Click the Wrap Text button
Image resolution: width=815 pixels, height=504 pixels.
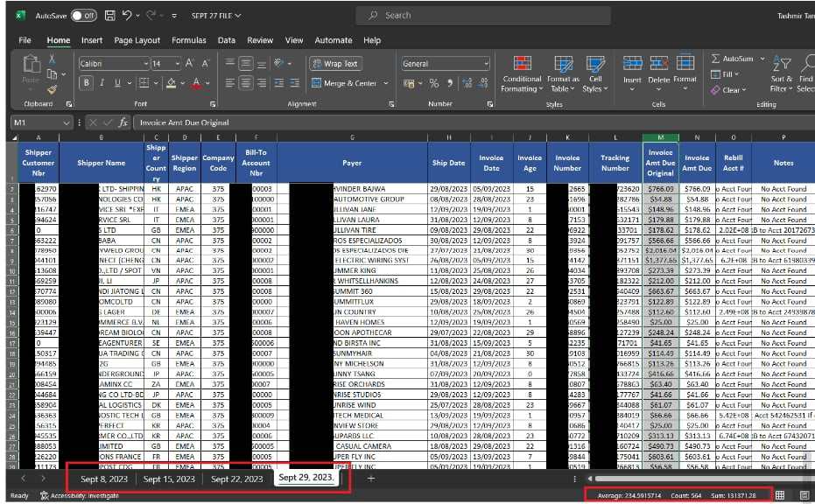(334, 64)
